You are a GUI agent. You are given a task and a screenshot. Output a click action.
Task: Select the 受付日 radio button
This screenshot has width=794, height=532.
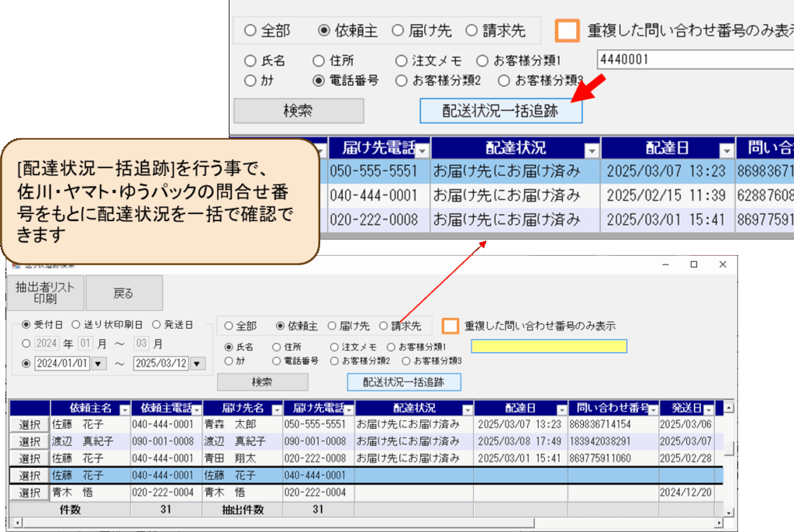point(26,325)
